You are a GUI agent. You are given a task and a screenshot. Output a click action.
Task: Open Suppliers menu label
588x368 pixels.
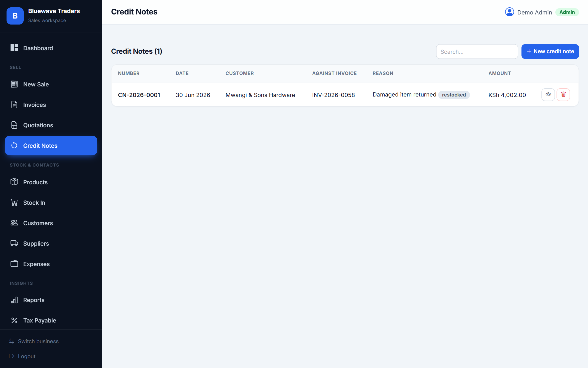[36, 243]
